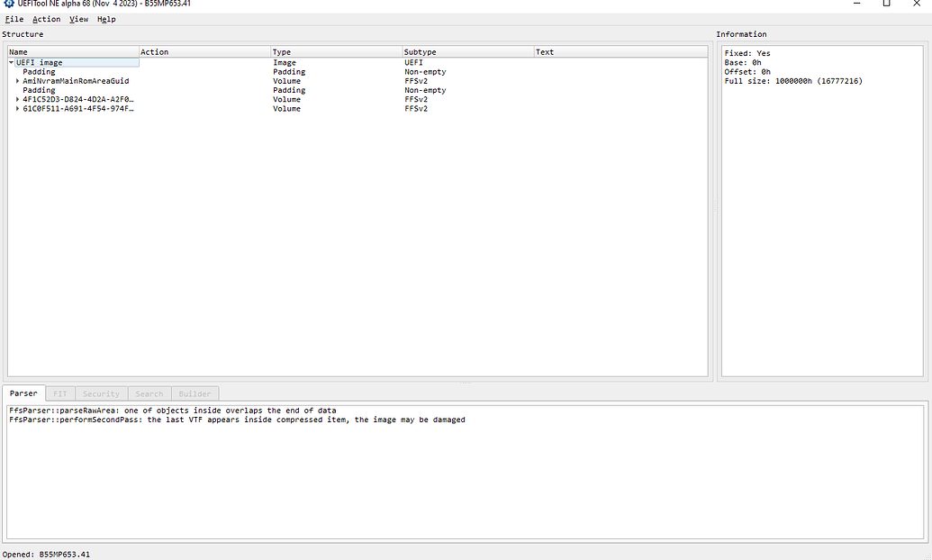Expand the 61C0F511-A691 volume node
Screen dimensions: 932x560
16,108
